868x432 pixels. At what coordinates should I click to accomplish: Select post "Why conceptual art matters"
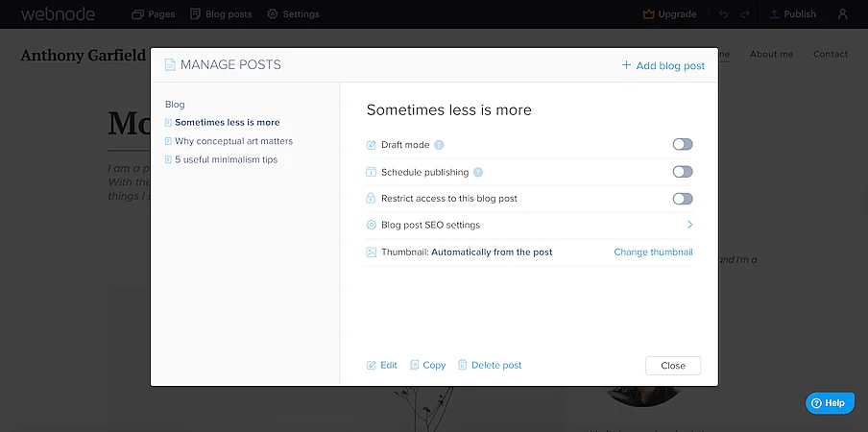pyautogui.click(x=233, y=141)
